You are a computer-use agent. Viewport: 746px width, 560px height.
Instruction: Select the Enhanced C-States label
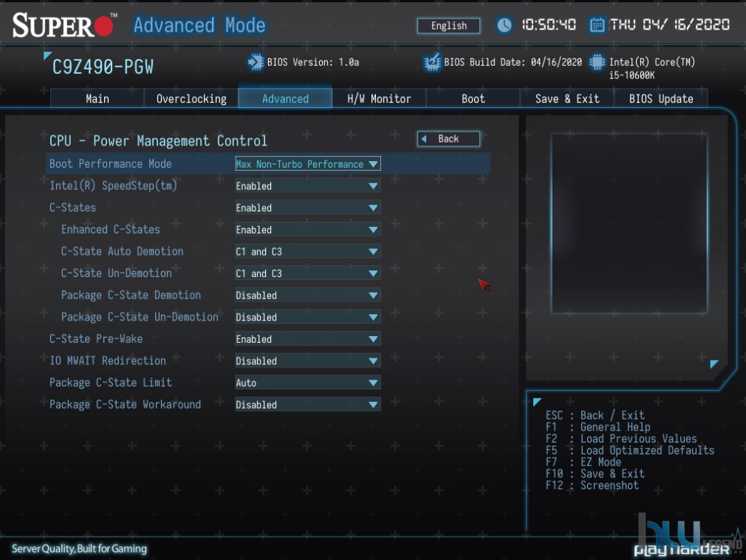click(110, 229)
